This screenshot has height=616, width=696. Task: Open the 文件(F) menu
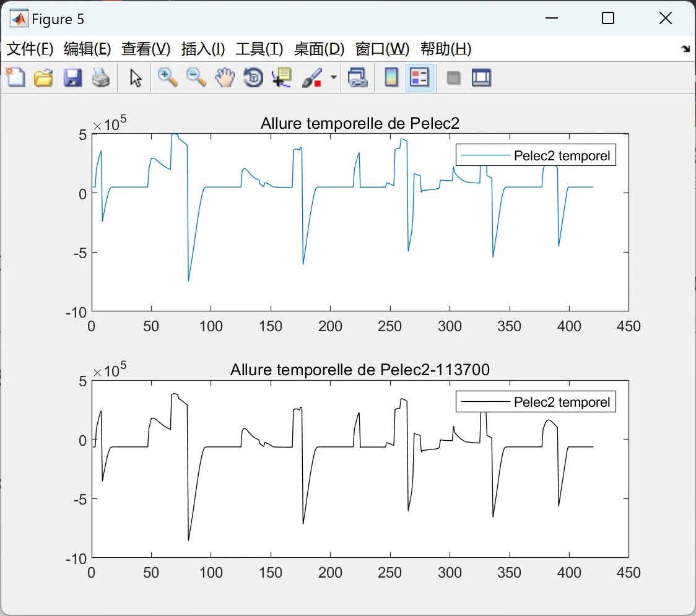(x=30, y=49)
